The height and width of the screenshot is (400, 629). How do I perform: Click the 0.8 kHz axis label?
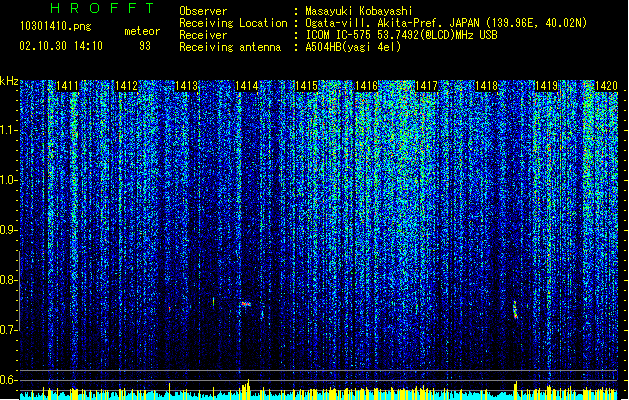point(8,280)
